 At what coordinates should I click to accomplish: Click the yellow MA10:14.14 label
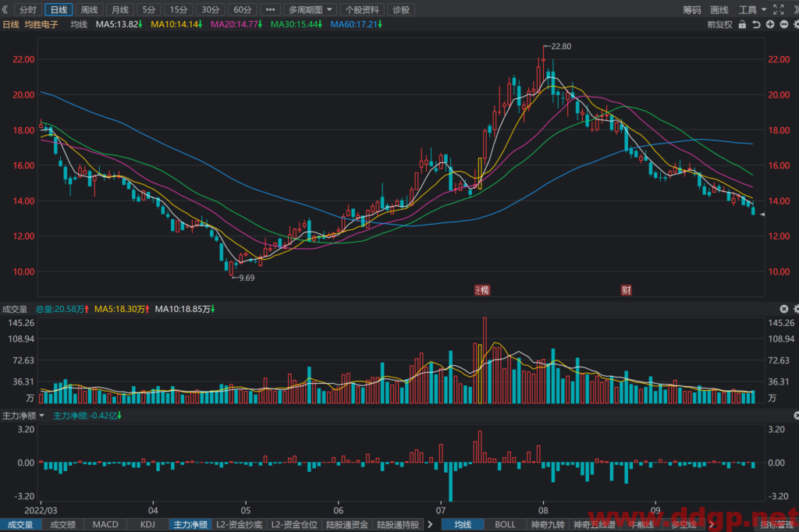click(x=176, y=24)
